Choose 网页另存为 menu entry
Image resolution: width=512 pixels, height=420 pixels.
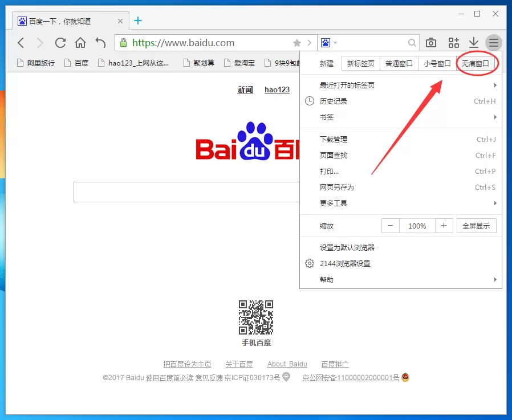[401, 187]
